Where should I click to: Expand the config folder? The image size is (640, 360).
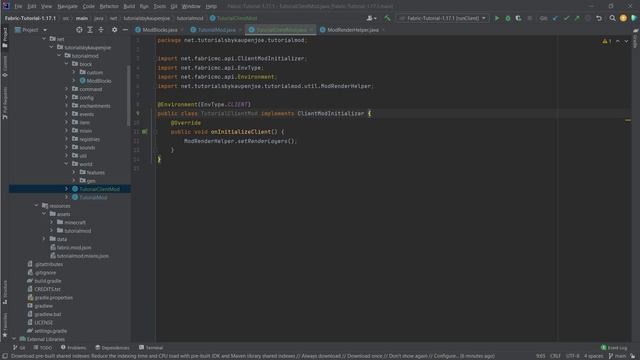point(67,98)
